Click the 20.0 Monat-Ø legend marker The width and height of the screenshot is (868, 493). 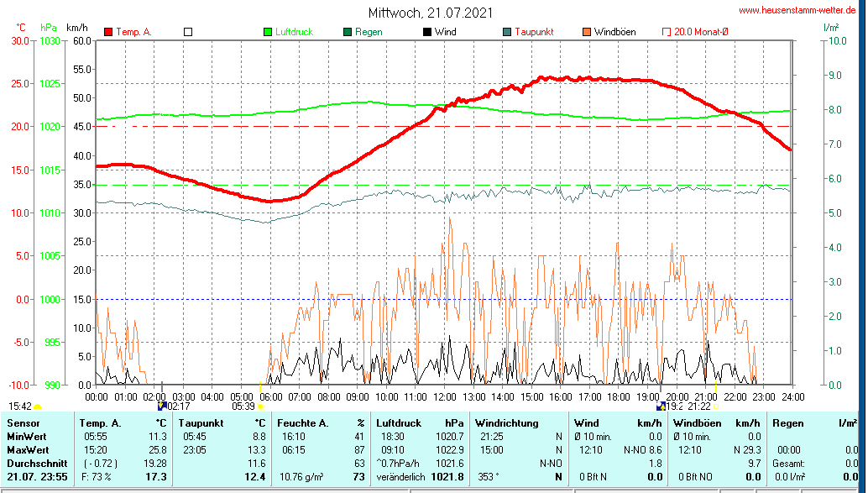(x=667, y=32)
